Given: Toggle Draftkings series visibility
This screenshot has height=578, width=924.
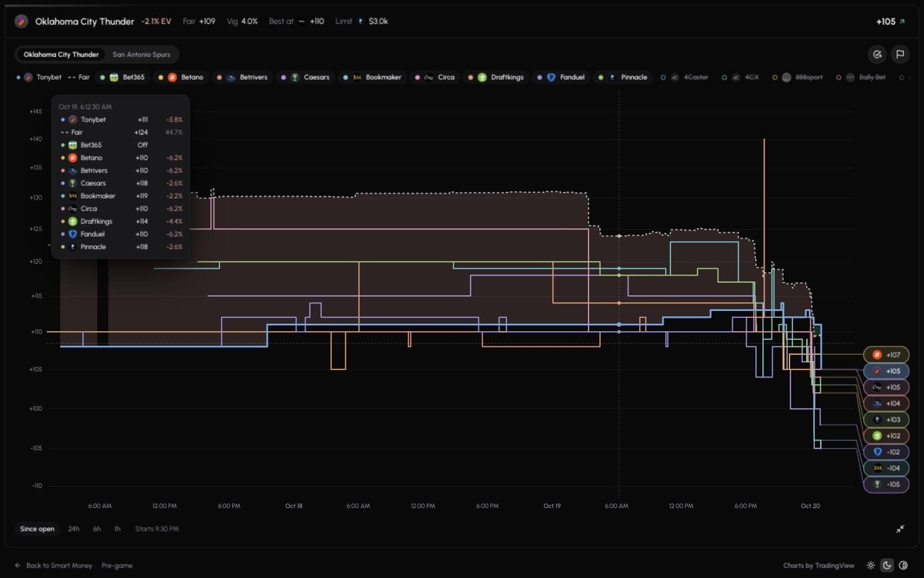Looking at the screenshot, I should pyautogui.click(x=497, y=77).
